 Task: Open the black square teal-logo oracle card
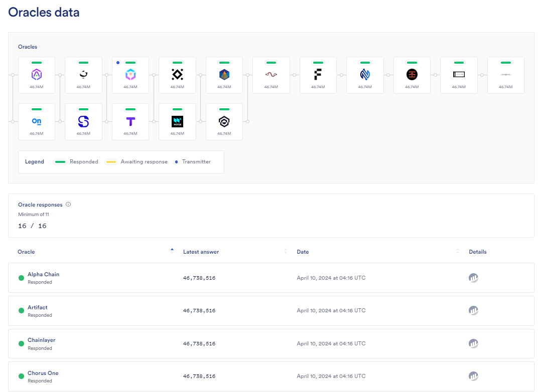(177, 122)
